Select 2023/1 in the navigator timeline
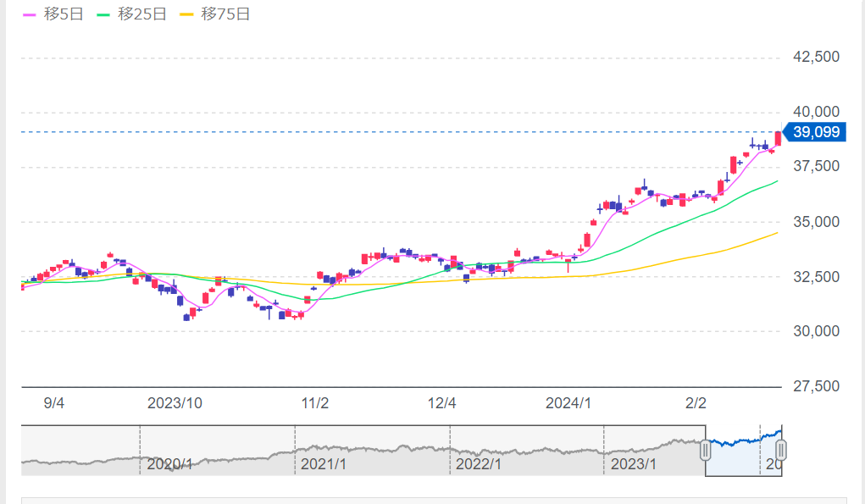 tap(635, 464)
